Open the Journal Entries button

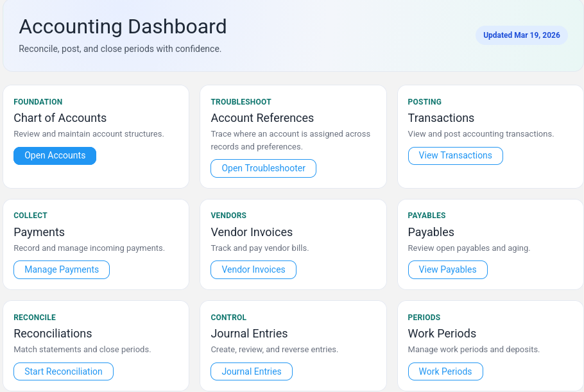pos(252,371)
